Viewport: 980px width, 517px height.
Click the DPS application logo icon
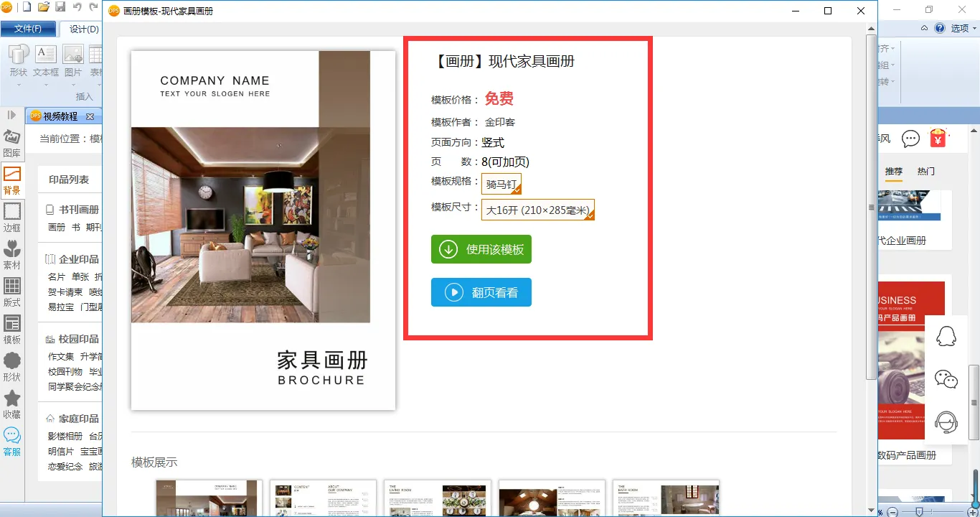pos(6,7)
